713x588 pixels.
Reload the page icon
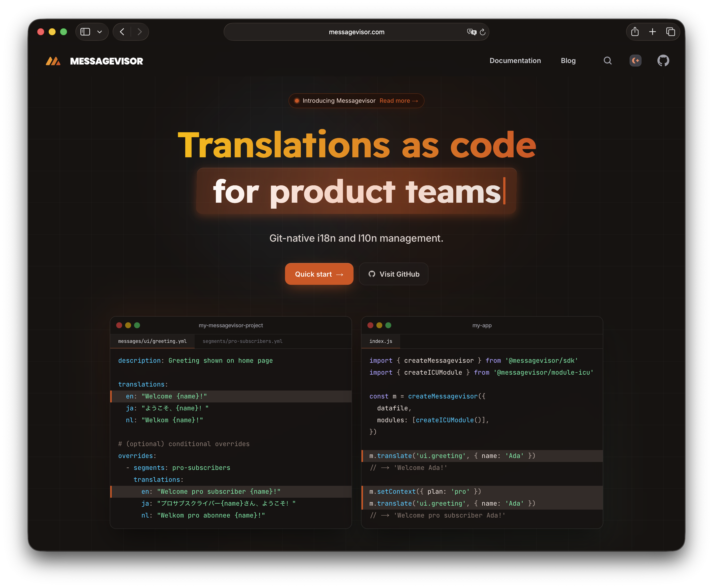(x=483, y=32)
